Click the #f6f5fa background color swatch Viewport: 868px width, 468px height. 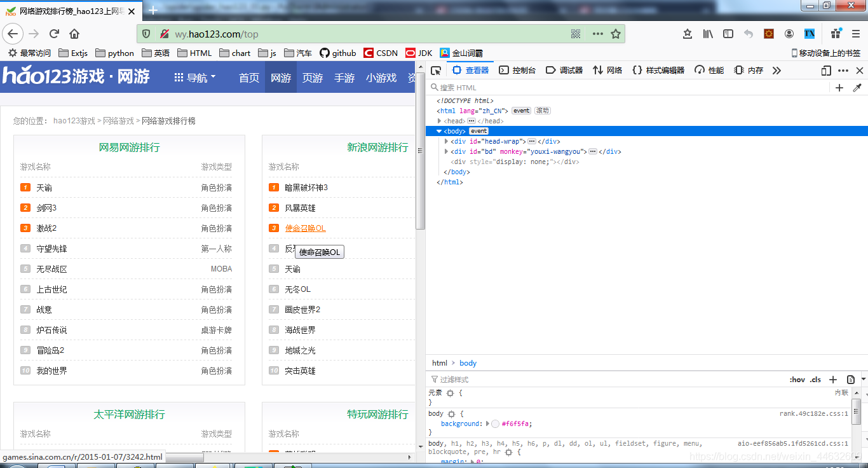pyautogui.click(x=496, y=423)
